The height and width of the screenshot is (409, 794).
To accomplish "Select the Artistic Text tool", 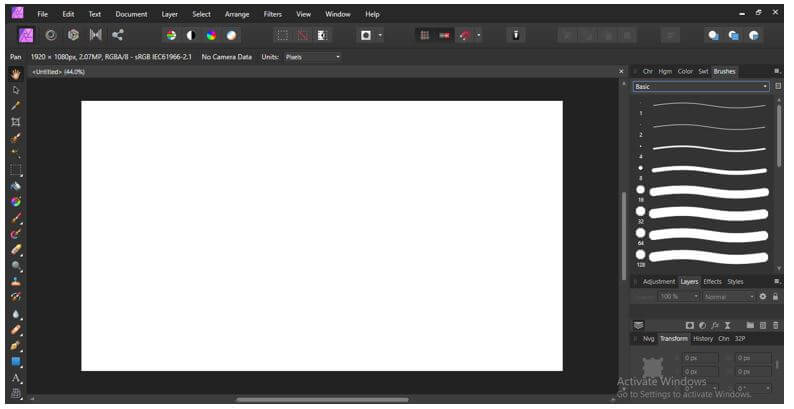I will click(16, 378).
